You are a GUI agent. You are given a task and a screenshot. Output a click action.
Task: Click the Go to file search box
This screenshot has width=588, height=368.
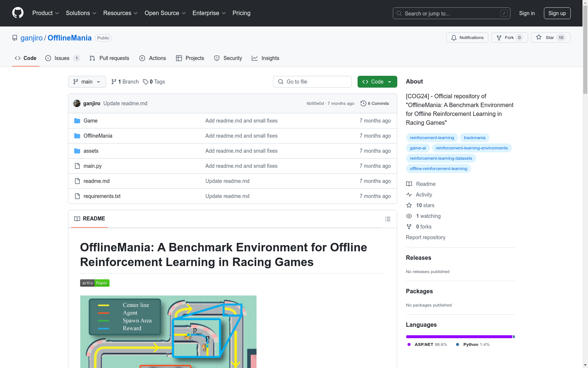coord(312,82)
